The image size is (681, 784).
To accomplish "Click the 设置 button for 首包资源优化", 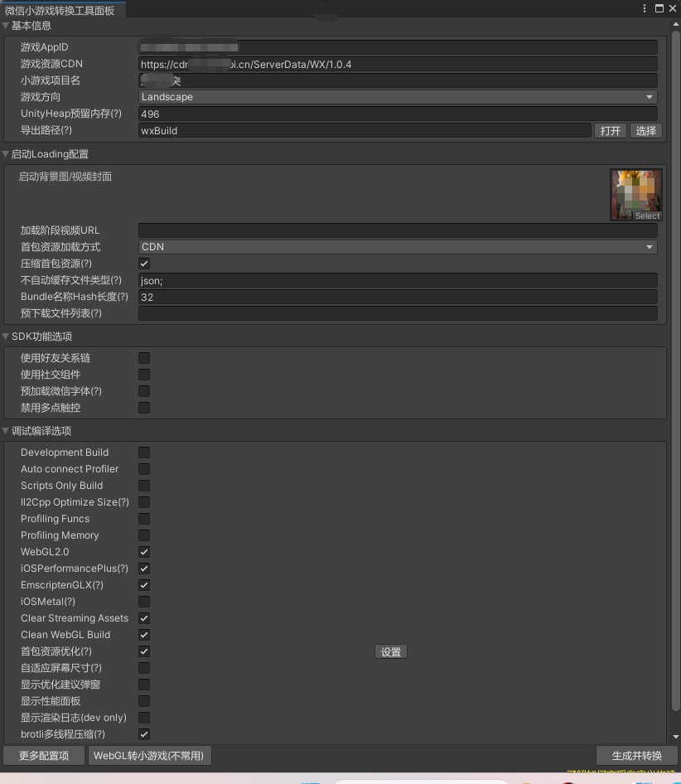I will pos(390,651).
